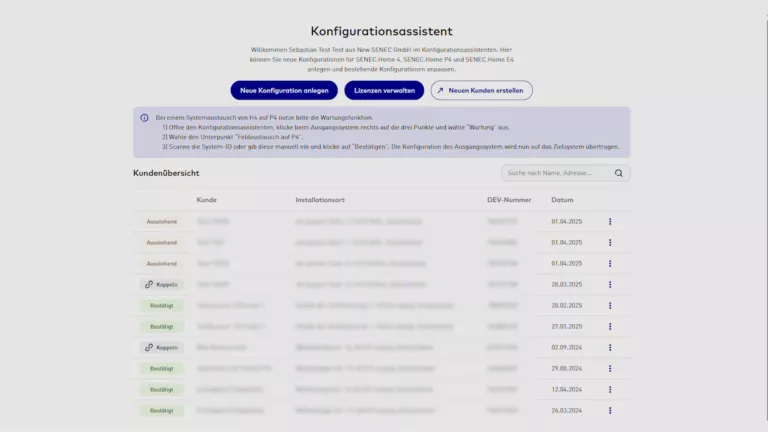The image size is (768, 432).
Task: Open three-dot menu for 27.01.2025 row
Action: tap(610, 326)
